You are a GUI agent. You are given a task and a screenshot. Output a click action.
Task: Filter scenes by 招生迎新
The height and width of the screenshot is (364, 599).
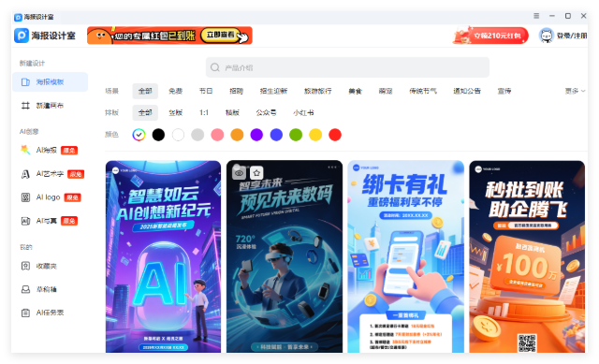tap(273, 91)
